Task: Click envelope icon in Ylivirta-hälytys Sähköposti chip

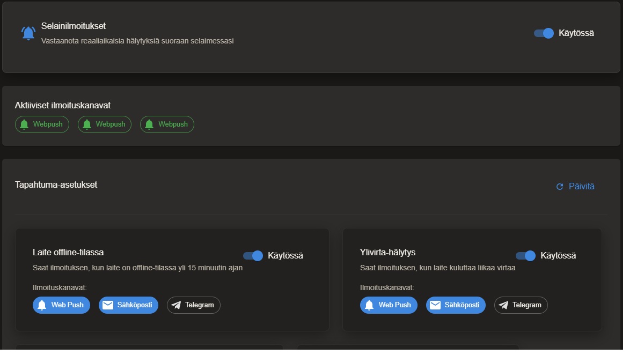Action: click(x=435, y=305)
